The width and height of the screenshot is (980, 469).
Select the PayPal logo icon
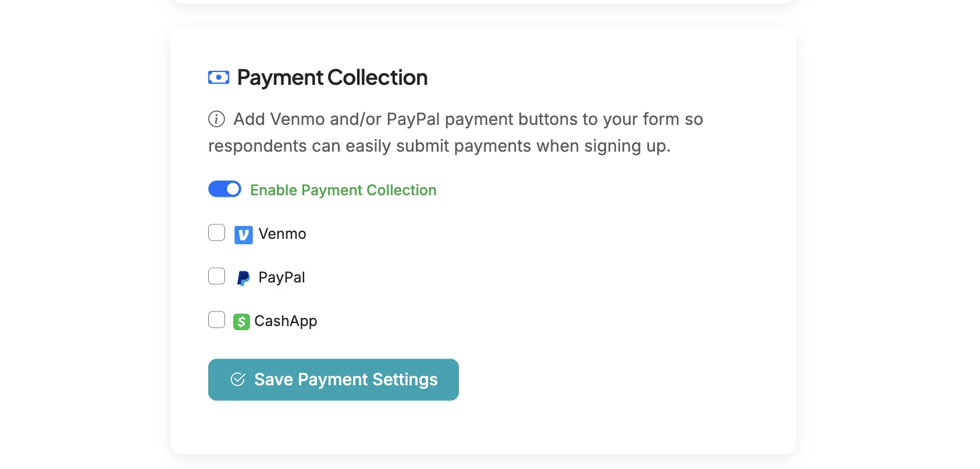pyautogui.click(x=243, y=278)
